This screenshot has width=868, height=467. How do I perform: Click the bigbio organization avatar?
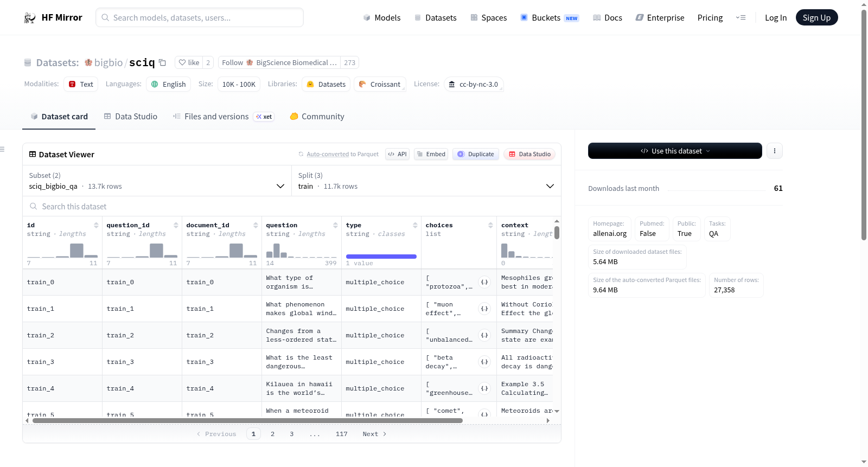[x=88, y=62]
